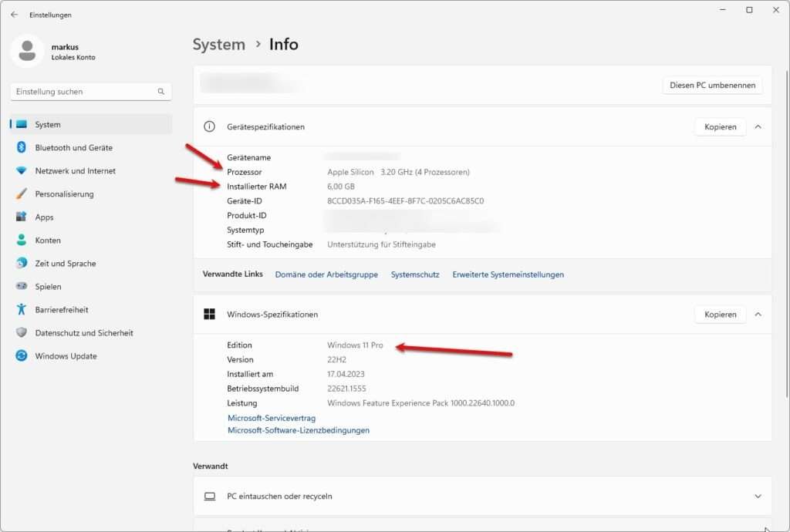Screen dimensions: 790x532
Task: Collapse the Windows-Spezifikationen section
Action: pos(757,314)
